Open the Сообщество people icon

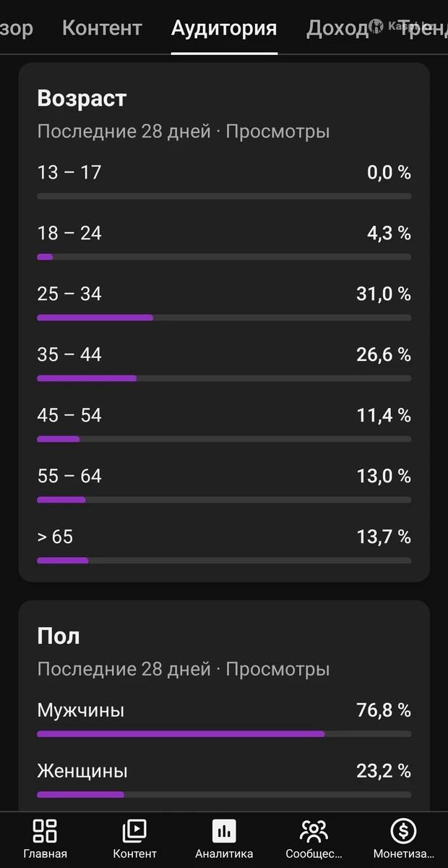(x=314, y=831)
